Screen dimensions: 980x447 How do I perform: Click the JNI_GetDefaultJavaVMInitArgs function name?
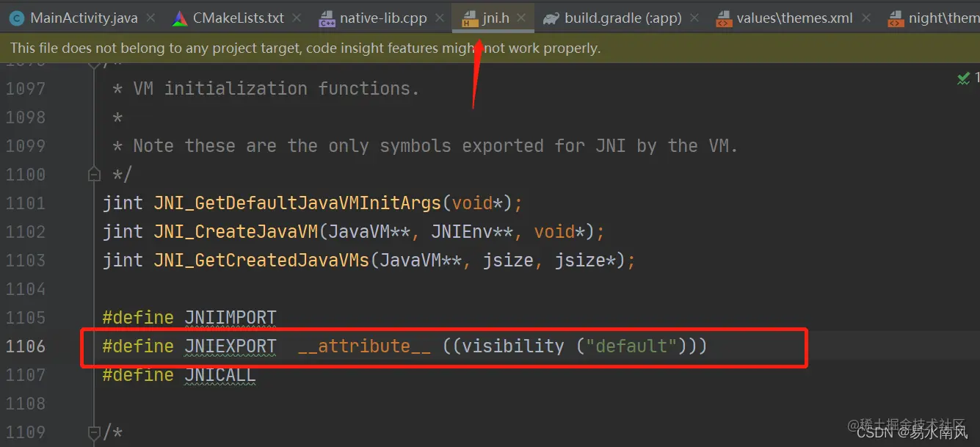click(x=298, y=203)
